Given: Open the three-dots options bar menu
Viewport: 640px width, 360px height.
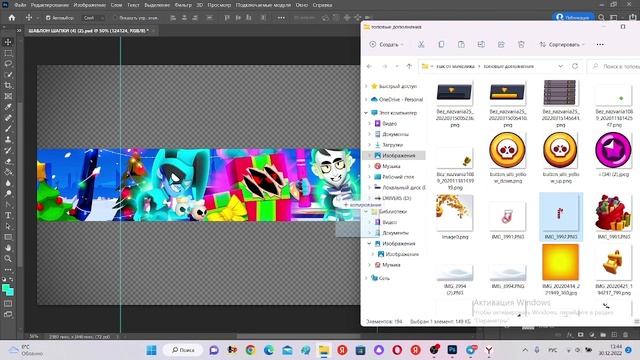Looking at the screenshot, I should 281,18.
